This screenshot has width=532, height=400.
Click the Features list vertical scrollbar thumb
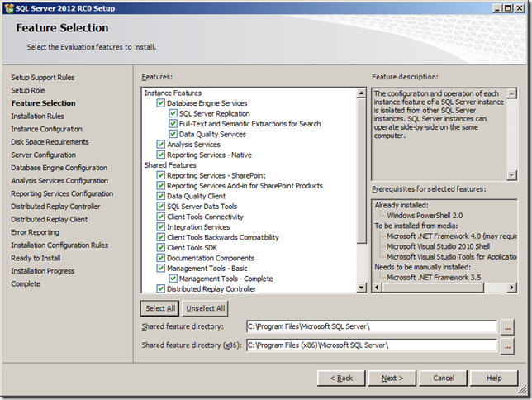point(362,171)
